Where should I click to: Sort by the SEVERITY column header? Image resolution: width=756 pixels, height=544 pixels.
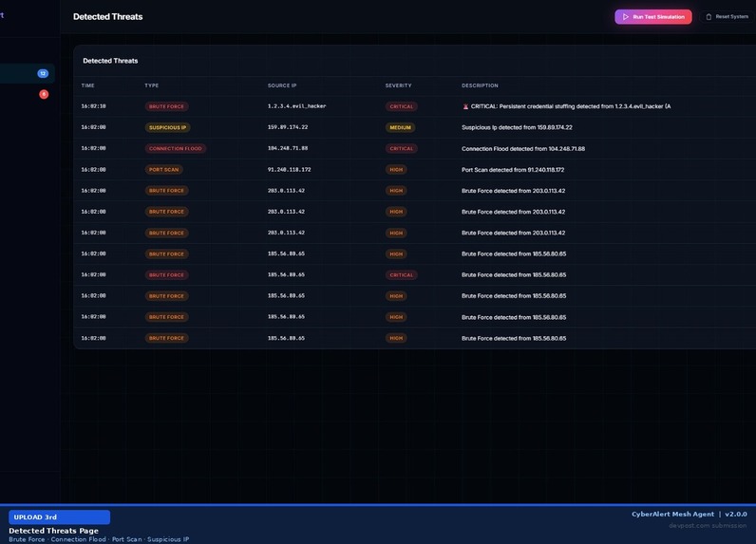398,85
